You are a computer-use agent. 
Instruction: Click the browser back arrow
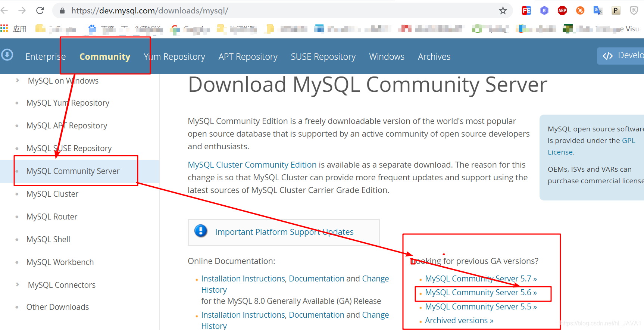coord(4,10)
